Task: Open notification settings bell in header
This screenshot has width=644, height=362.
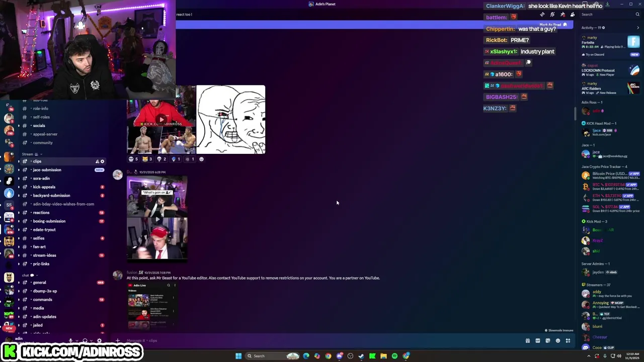Action: click(x=552, y=15)
